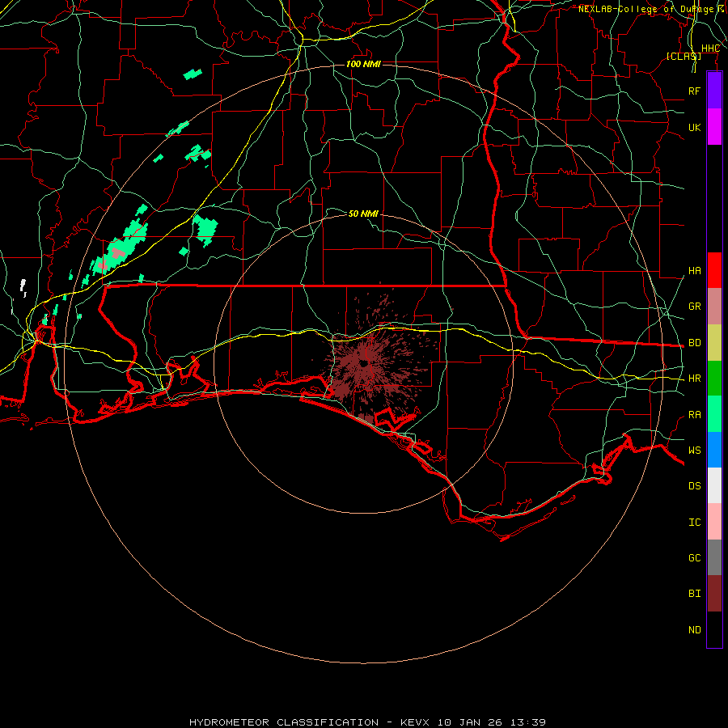Click the Hydrometeor Classification KEVX title text
Image resolution: width=728 pixels, height=728 pixels.
pyautogui.click(x=367, y=722)
